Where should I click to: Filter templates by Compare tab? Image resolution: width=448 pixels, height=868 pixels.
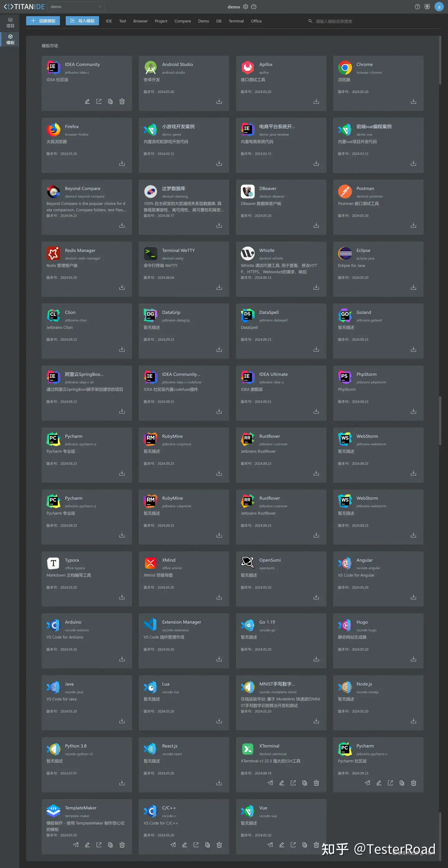point(182,21)
